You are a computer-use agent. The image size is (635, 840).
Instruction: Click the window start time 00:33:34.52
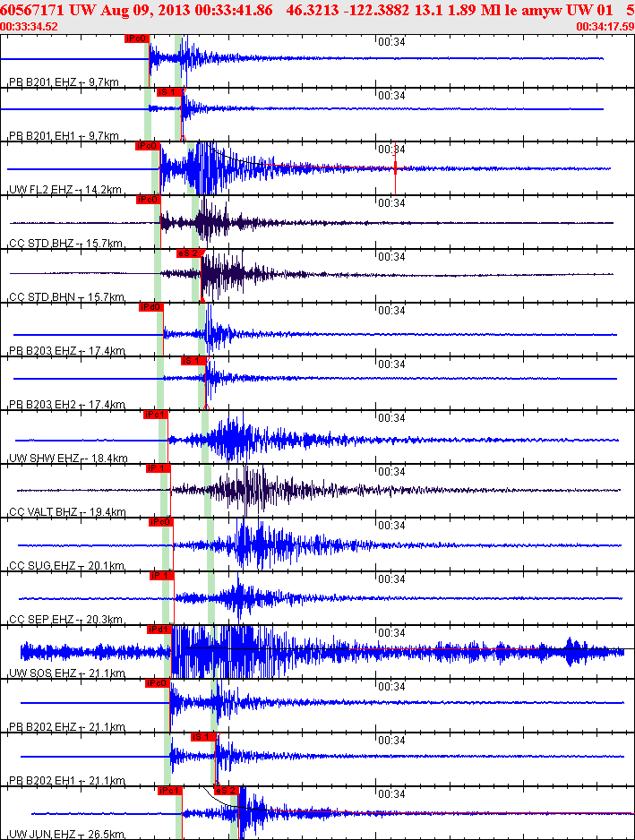click(29, 26)
